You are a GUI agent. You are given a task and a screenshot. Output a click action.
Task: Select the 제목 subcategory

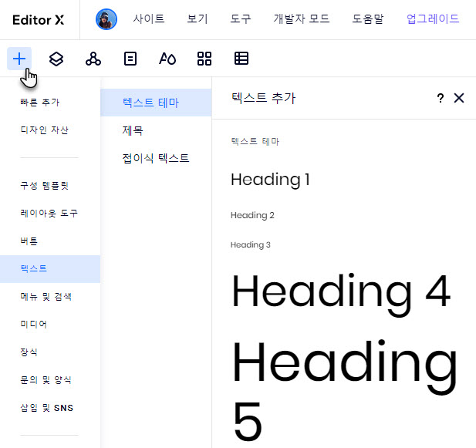click(133, 130)
